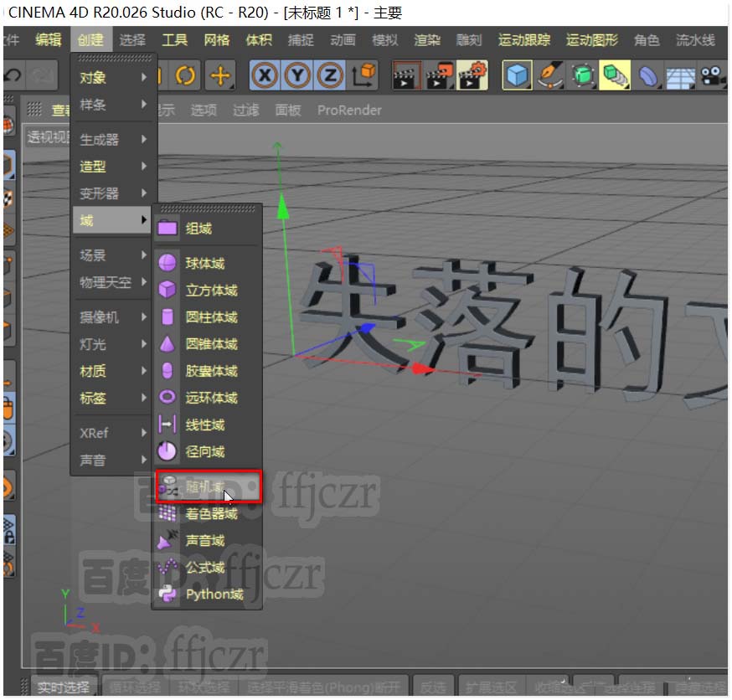Toggle the Z axis lock

[x=330, y=76]
